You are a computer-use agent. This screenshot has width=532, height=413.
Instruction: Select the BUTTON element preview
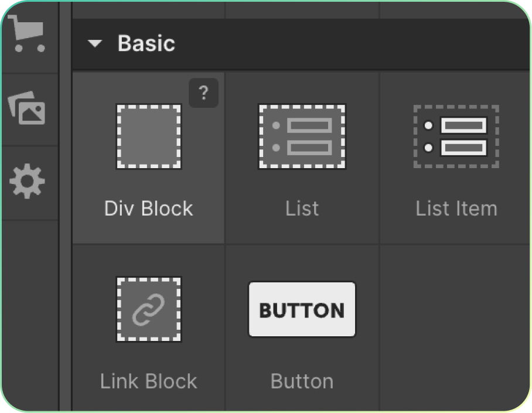[302, 309]
